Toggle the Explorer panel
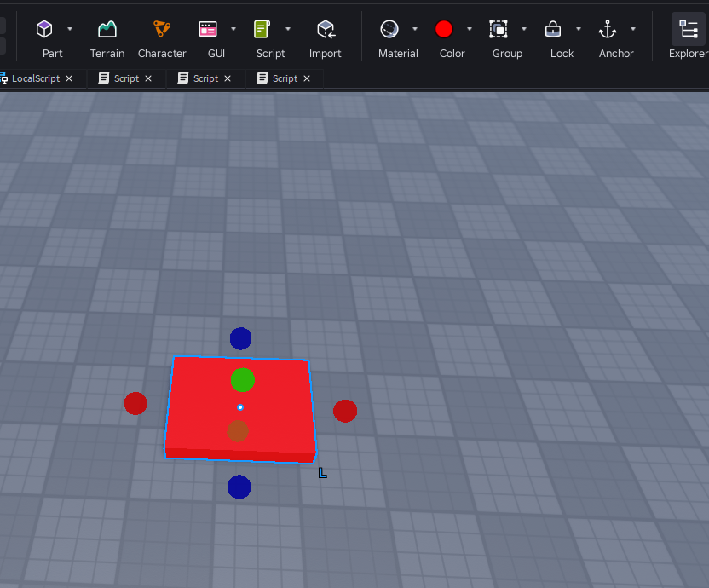Viewport: 709px width, 588px height. 688,30
